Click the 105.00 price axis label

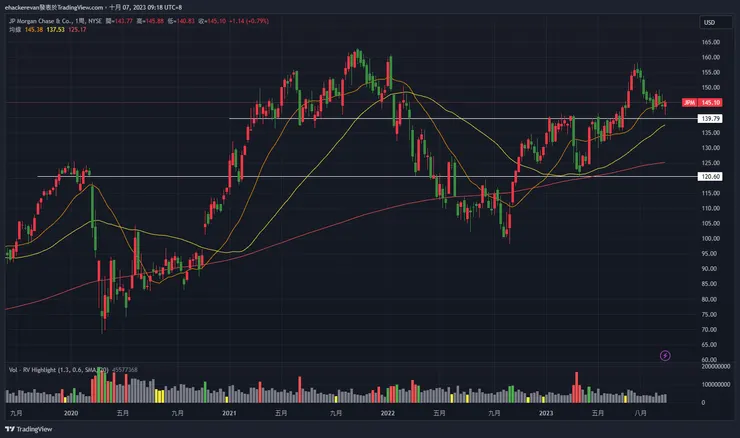(711, 223)
